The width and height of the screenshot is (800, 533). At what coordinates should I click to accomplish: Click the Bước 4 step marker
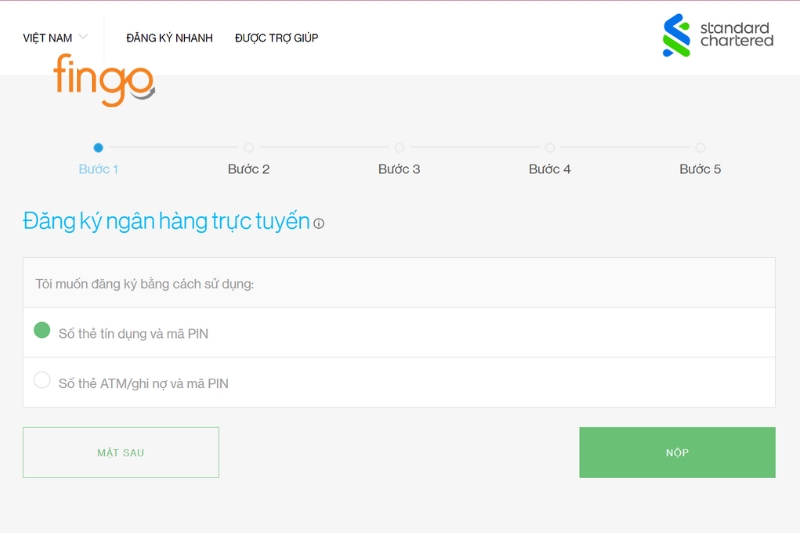(x=549, y=148)
